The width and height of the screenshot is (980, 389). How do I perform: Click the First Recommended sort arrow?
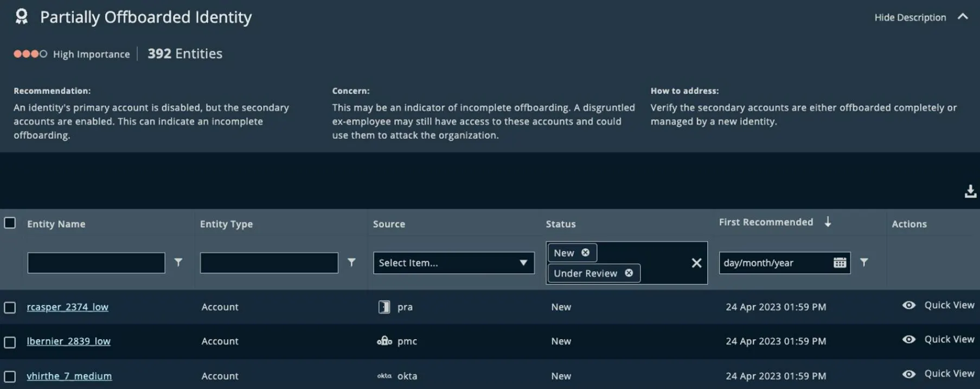coord(828,222)
